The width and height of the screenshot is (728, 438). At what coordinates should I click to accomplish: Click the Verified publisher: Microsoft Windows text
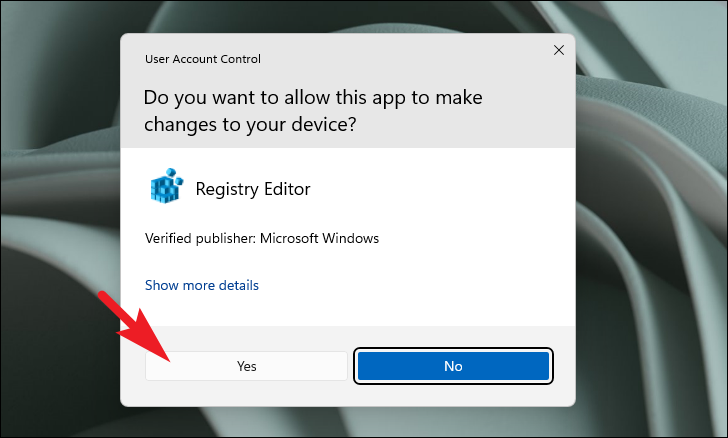coord(262,238)
